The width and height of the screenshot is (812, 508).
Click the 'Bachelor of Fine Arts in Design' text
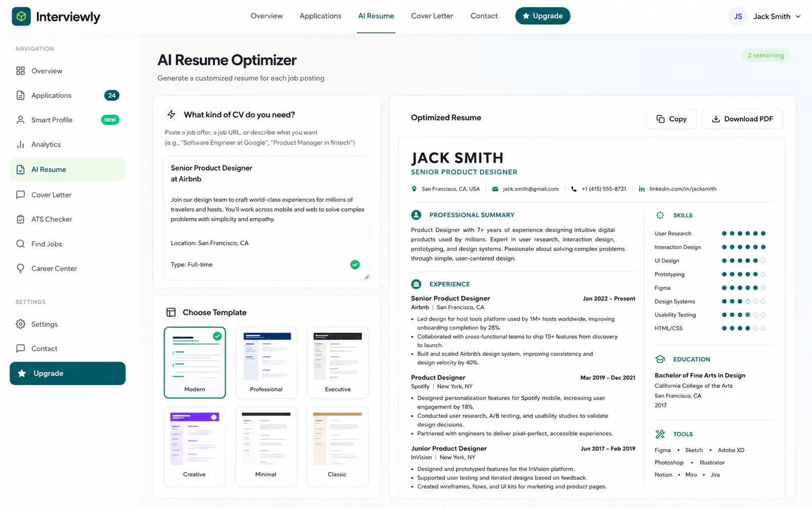click(700, 375)
